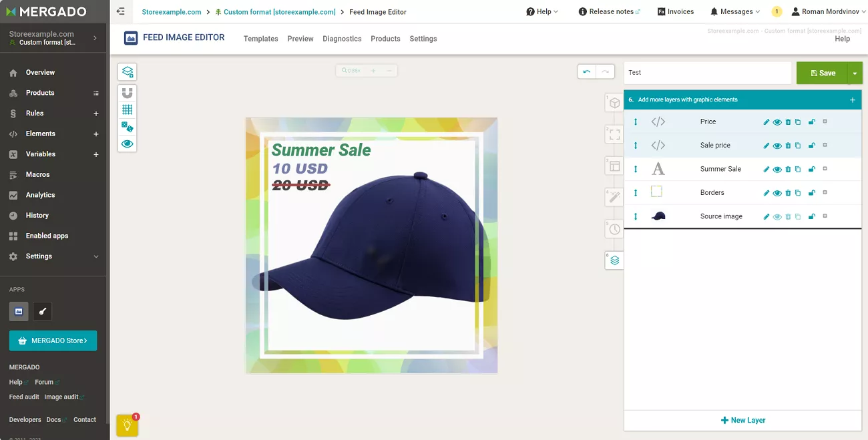868x440 pixels.
Task: Open step 5 clock icon
Action: point(614,228)
